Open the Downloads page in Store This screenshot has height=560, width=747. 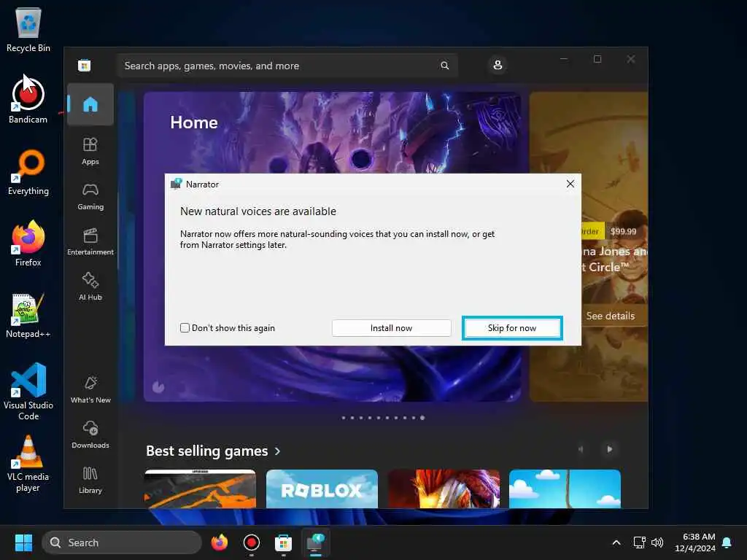pos(90,435)
